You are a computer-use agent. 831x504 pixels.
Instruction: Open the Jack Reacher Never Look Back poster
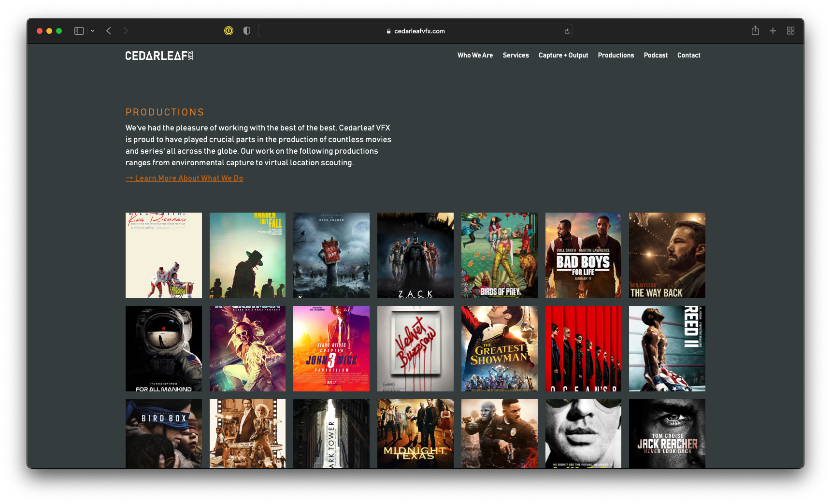tap(667, 433)
